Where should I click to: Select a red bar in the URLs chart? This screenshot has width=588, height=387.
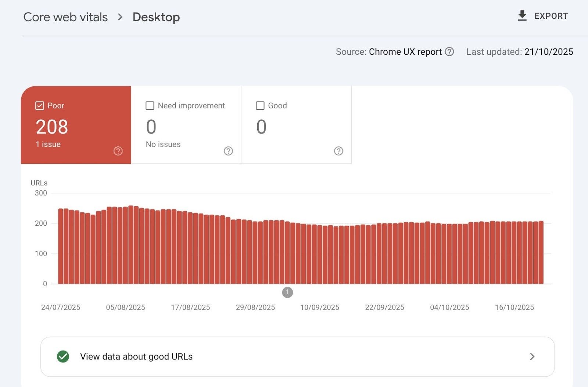(294, 250)
